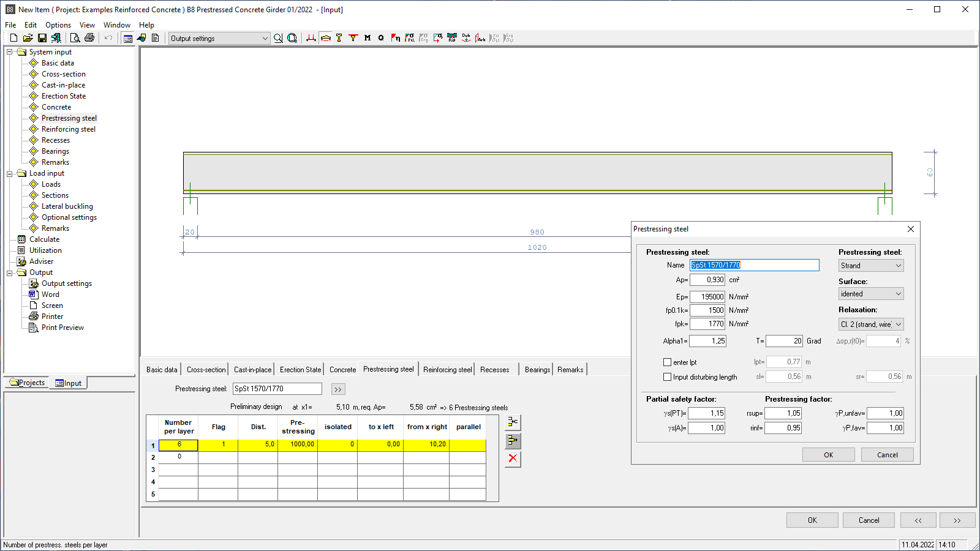980x551 pixels.
Task: Click the '>>' button beside Prestressing steel field
Action: click(x=338, y=389)
